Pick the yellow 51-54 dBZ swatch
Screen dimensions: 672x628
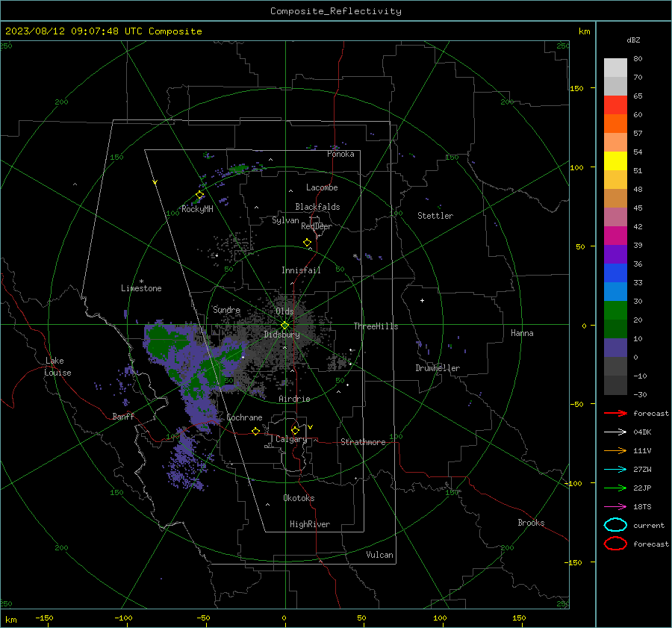[x=615, y=161]
